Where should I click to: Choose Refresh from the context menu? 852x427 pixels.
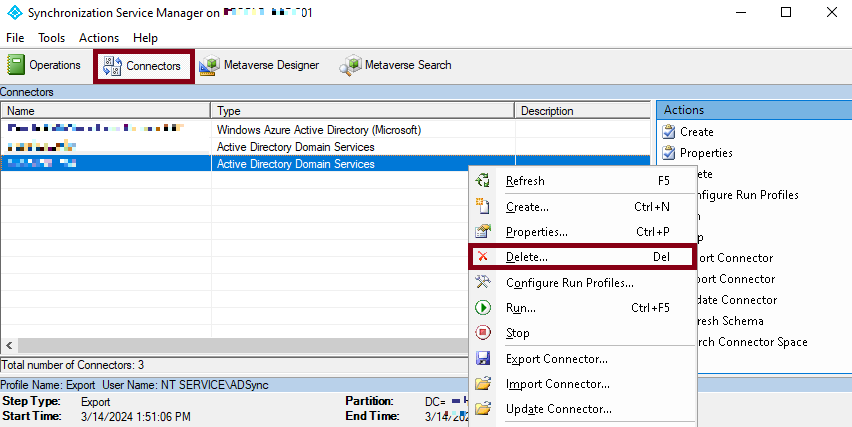point(581,181)
